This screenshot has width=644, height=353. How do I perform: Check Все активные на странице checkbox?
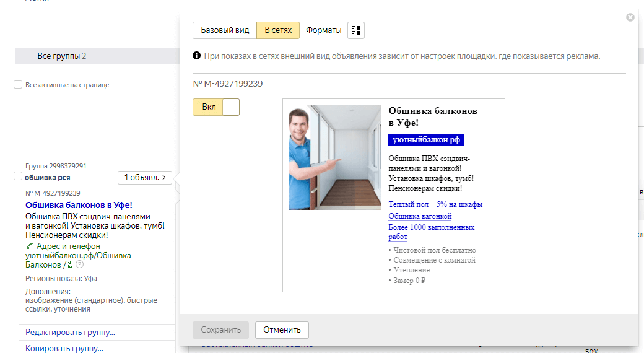18,84
